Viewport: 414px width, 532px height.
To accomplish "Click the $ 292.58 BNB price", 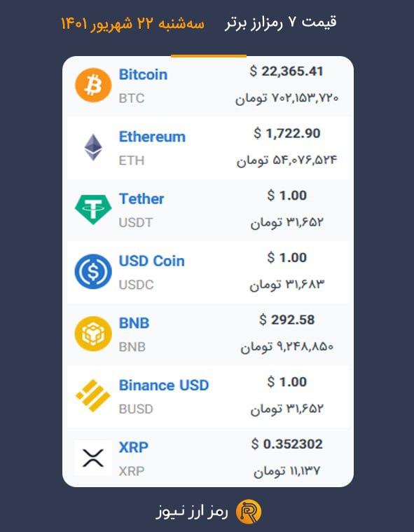I will (x=287, y=320).
